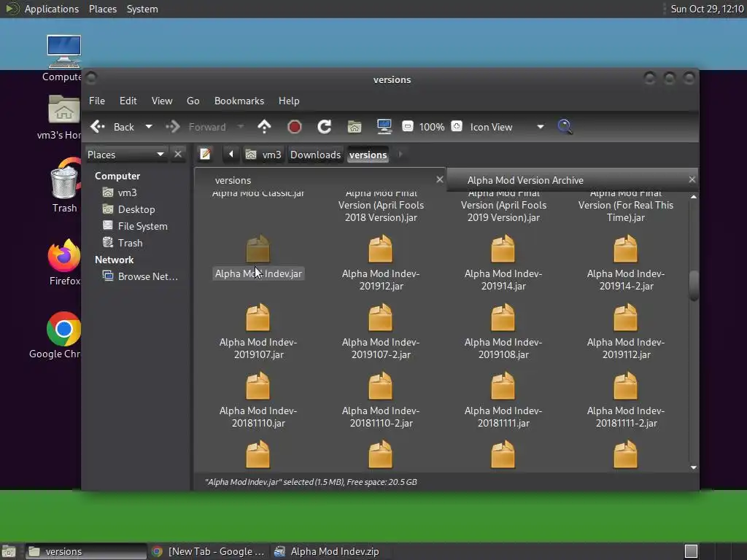Open the Home folder toolbar icon
Screen dimensions: 747x560
(x=355, y=127)
